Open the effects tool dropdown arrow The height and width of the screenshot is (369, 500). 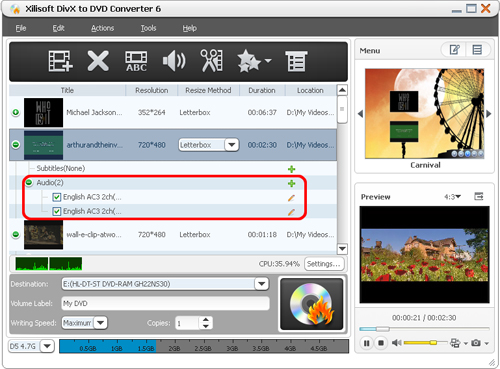268,61
